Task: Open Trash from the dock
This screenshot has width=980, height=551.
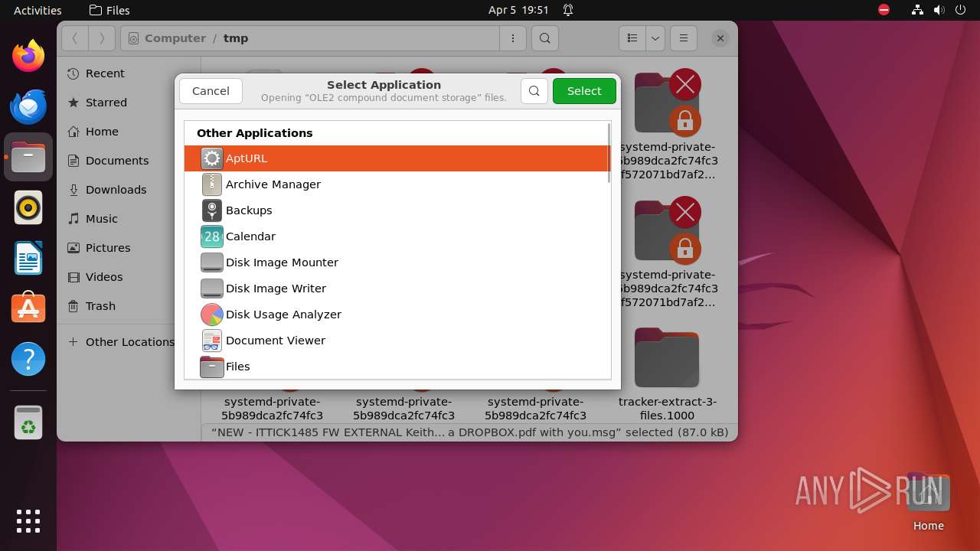Action: (28, 422)
